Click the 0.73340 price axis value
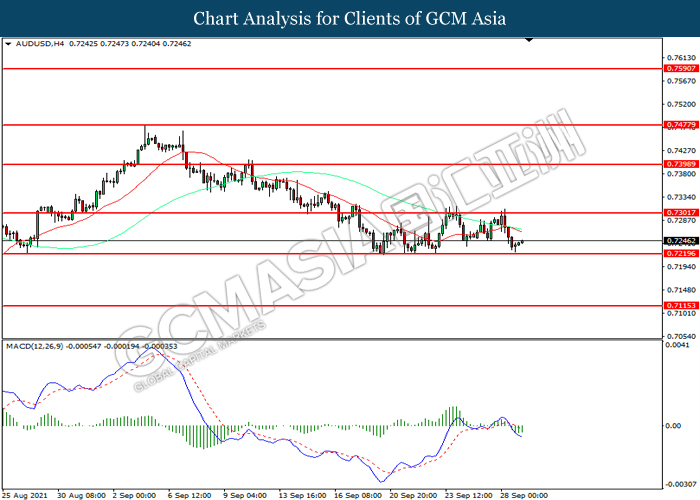The height and width of the screenshot is (500, 700). point(682,197)
